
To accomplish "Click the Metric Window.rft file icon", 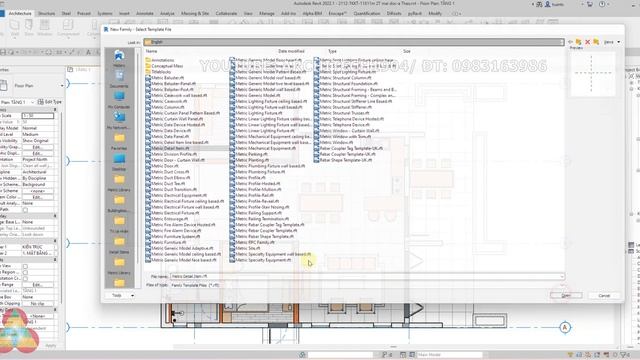I will click(316, 142).
